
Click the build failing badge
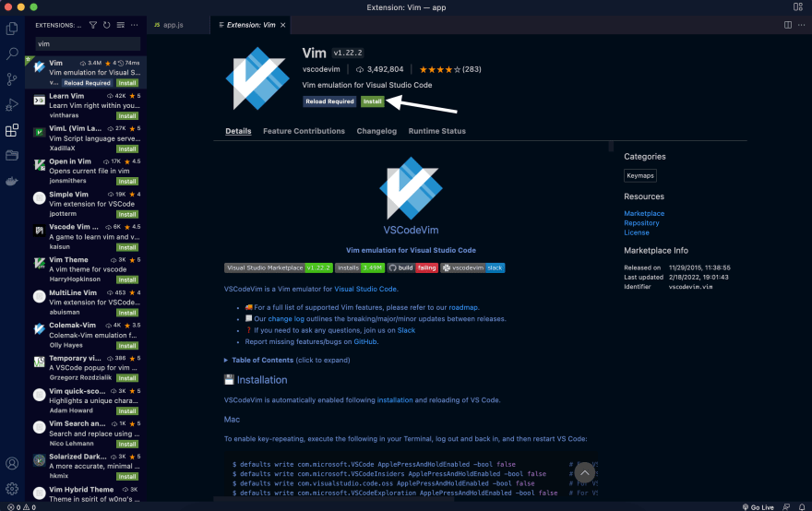[412, 267]
